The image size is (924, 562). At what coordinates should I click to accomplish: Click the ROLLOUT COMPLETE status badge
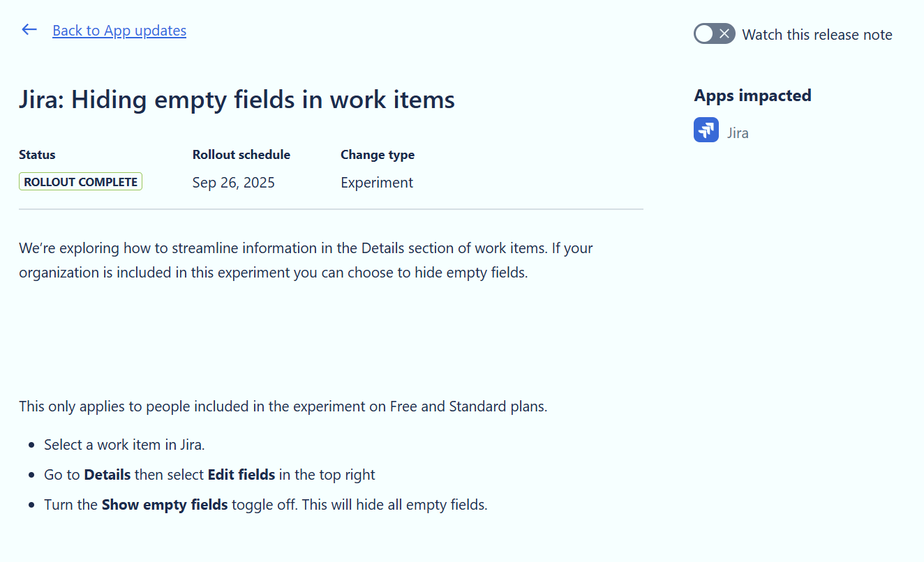(80, 181)
